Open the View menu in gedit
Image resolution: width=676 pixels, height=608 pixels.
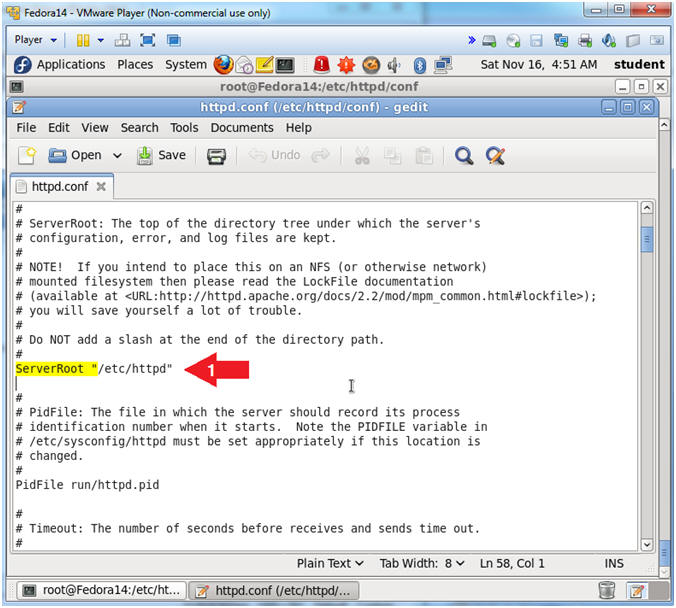(95, 128)
